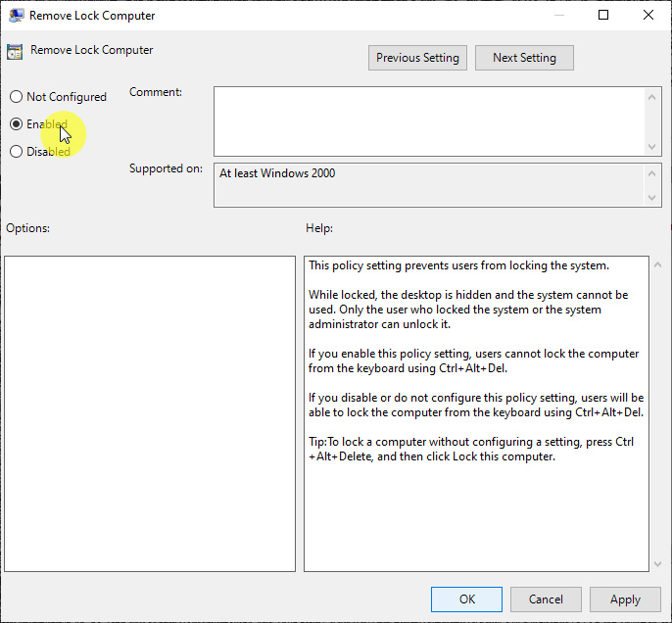Click the policy icon beside Remove Lock Computer heading

click(15, 52)
